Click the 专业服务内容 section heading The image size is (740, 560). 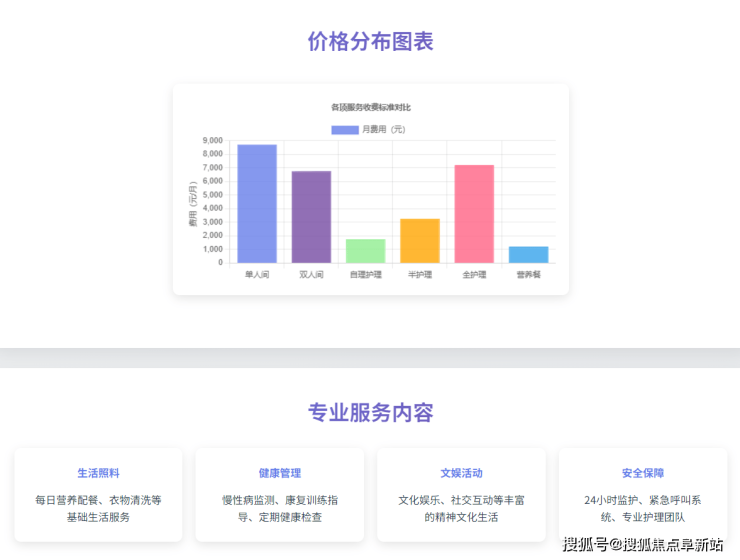point(370,413)
